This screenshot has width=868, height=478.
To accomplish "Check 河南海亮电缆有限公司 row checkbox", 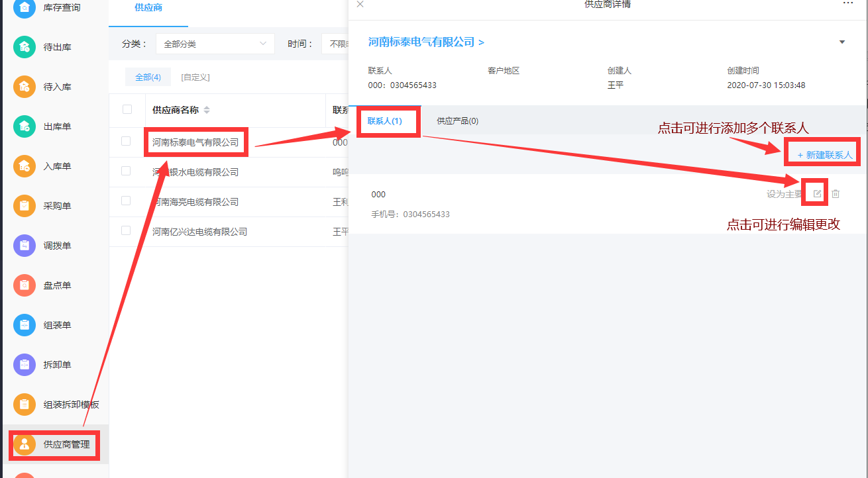I will point(126,201).
